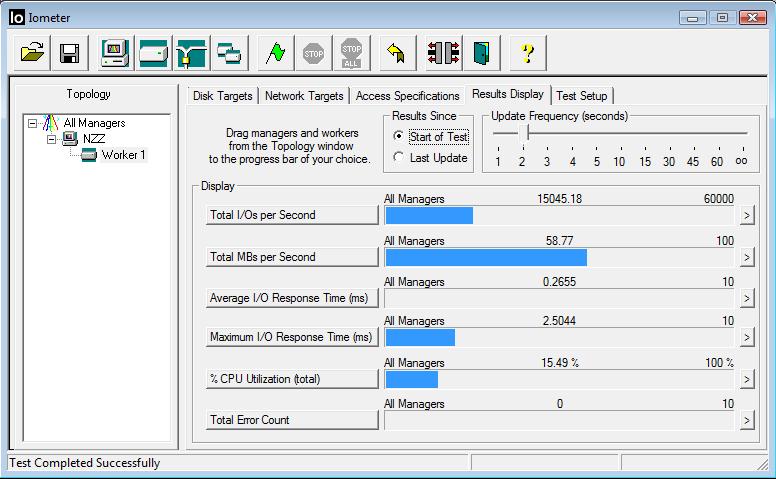Image resolution: width=776 pixels, height=479 pixels.
Task: Click the 0.2655 average response value
Action: click(x=559, y=282)
